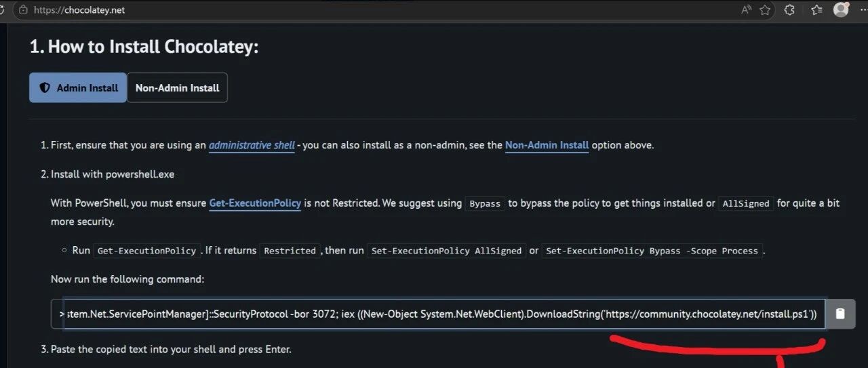Image resolution: width=868 pixels, height=368 pixels.
Task: Click the Get-ExecutionPolicy code in bullet
Action: click(146, 251)
